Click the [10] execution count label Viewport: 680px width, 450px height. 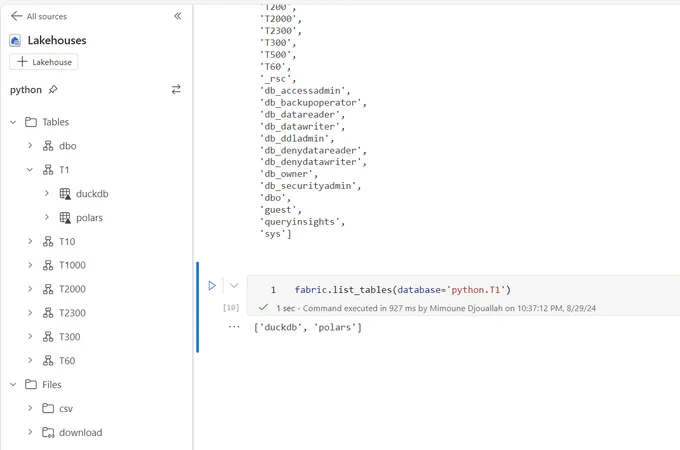[231, 307]
